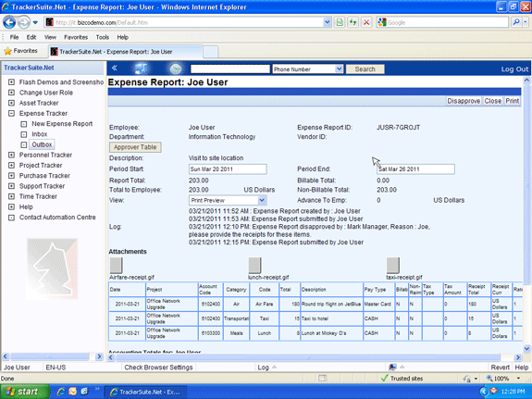This screenshot has width=532, height=399.
Task: Click the Inbox tree node icon
Action: pos(24,134)
